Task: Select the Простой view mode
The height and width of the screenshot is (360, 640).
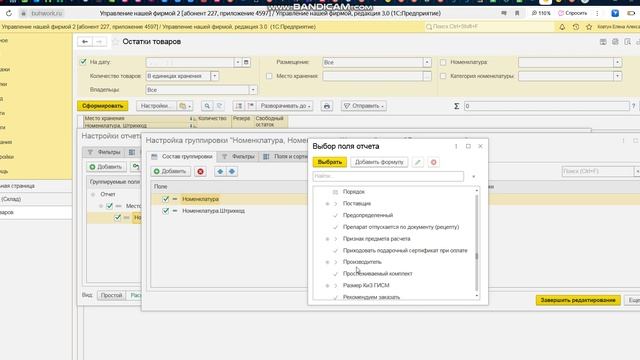Action: pyautogui.click(x=111, y=295)
